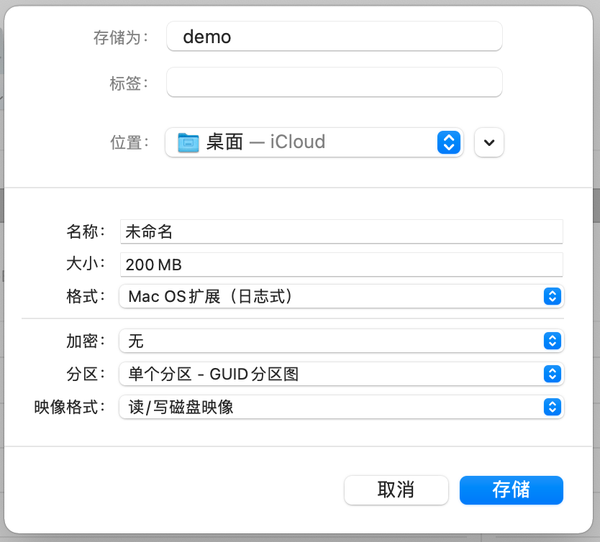Click the name field showing 未命名
Viewport: 600px width, 542px height.
point(341,232)
